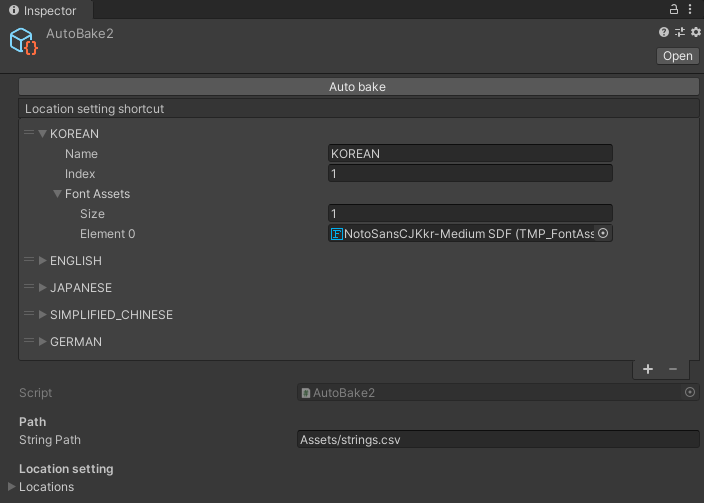The width and height of the screenshot is (704, 503).
Task: Click the String Path input field
Action: pyautogui.click(x=498, y=439)
